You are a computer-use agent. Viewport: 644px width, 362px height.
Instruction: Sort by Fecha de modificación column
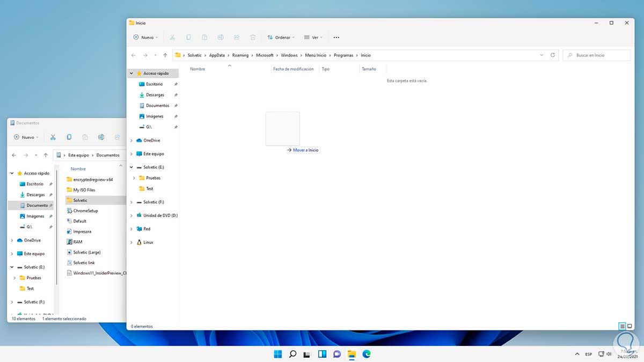293,69
